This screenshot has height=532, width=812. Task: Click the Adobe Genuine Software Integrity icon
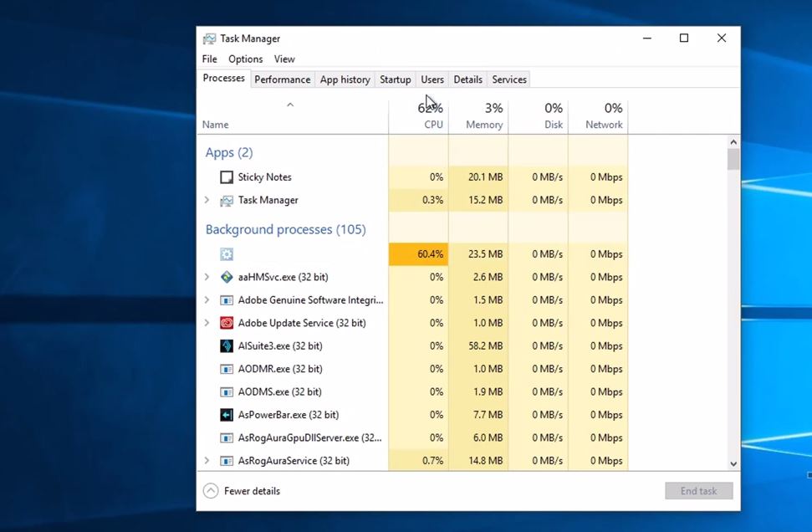pos(227,300)
